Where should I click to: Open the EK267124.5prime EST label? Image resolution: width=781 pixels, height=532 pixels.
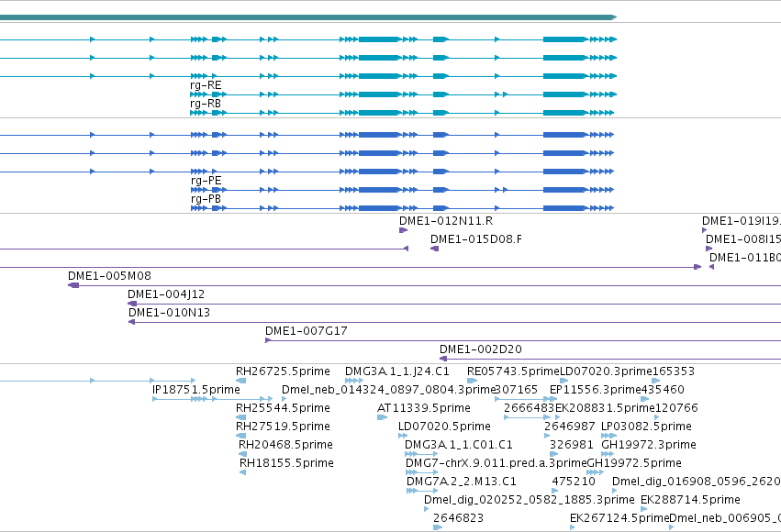[619, 518]
